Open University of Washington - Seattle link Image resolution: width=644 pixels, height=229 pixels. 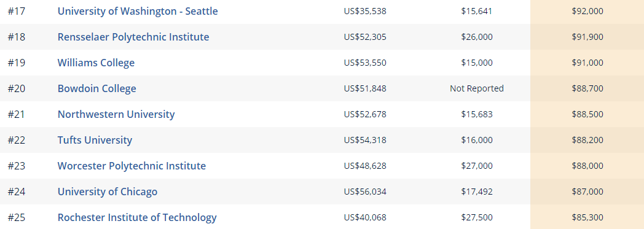(138, 11)
